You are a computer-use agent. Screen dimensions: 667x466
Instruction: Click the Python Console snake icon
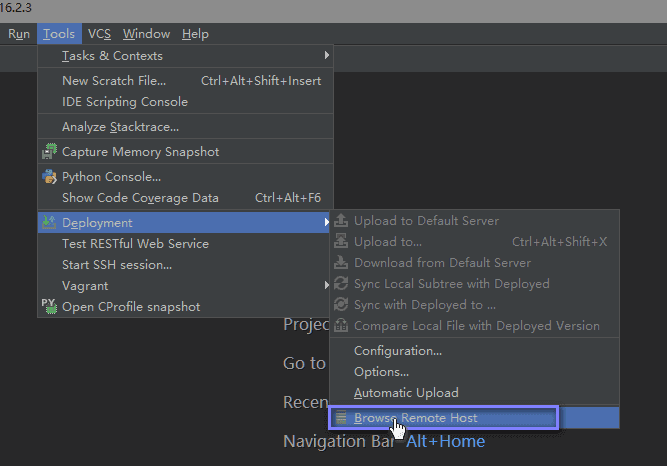49,177
